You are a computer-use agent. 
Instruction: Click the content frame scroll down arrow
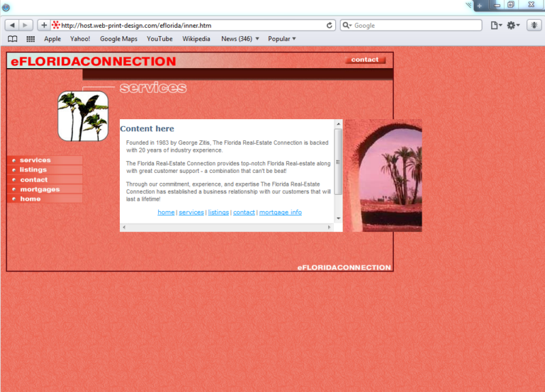338,218
